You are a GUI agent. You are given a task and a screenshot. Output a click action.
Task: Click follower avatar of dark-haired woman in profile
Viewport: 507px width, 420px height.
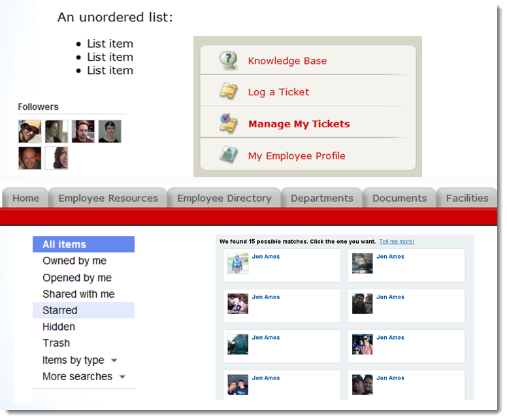pos(57,158)
